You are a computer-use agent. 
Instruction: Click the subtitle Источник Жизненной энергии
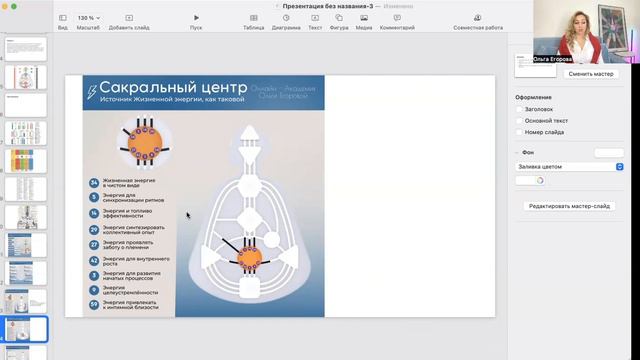click(172, 99)
